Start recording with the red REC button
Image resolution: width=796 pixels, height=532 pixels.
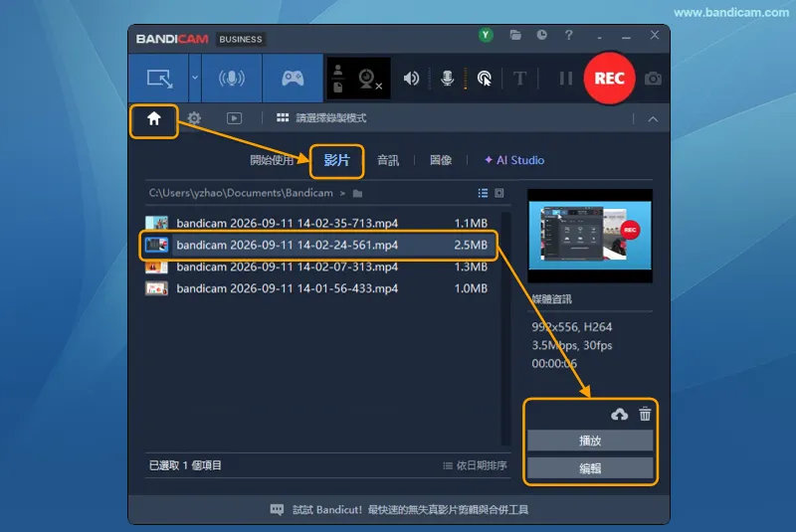(x=609, y=79)
